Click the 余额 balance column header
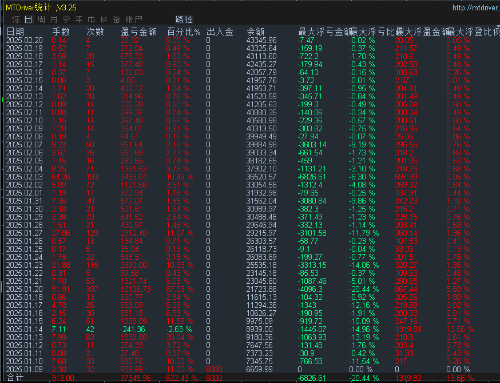500x383 pixels. [256, 32]
